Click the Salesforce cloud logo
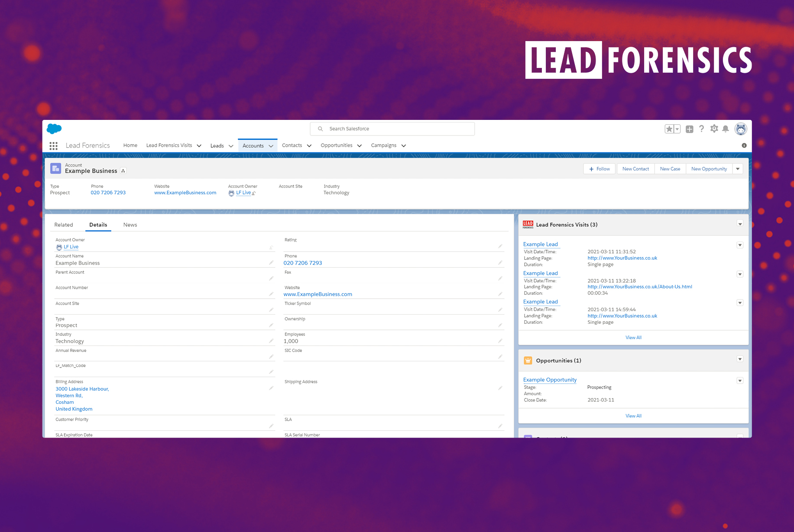This screenshot has width=794, height=532. point(54,129)
